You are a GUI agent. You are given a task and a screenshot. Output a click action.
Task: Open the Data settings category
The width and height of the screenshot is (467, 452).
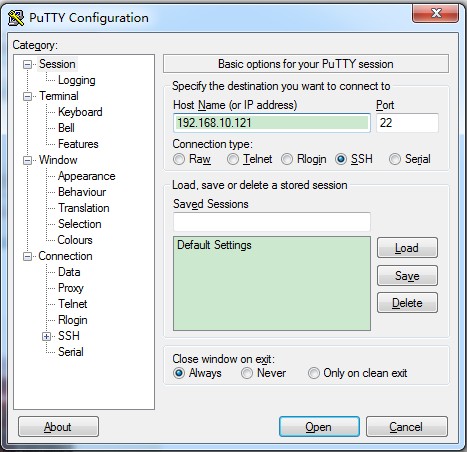pos(69,272)
